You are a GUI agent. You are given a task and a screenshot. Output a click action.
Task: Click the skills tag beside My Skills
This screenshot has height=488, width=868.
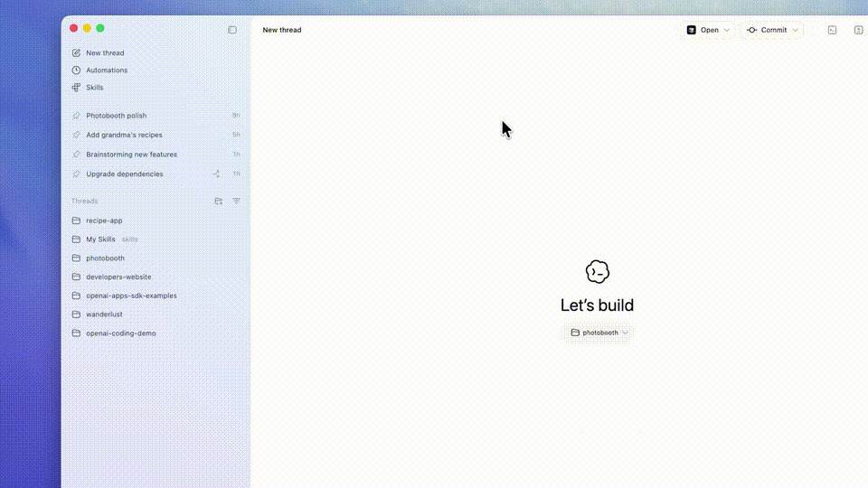point(129,239)
